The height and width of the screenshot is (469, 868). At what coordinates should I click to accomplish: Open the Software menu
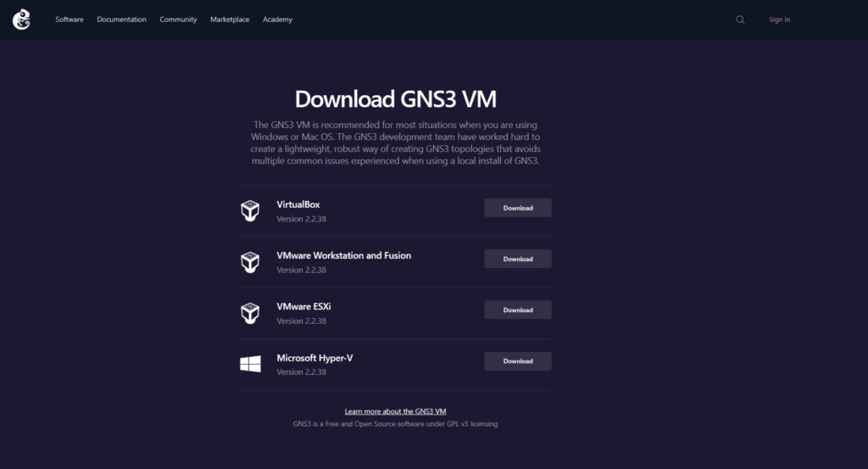click(70, 20)
